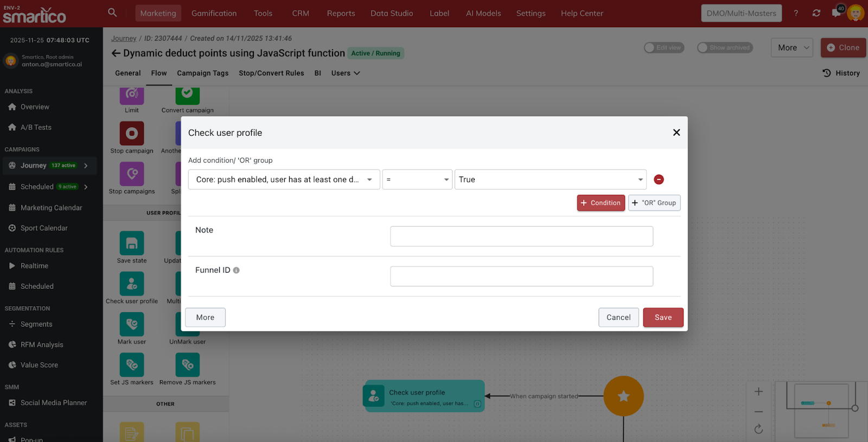Click the red remove condition icon
The width and height of the screenshot is (868, 442).
pos(659,180)
